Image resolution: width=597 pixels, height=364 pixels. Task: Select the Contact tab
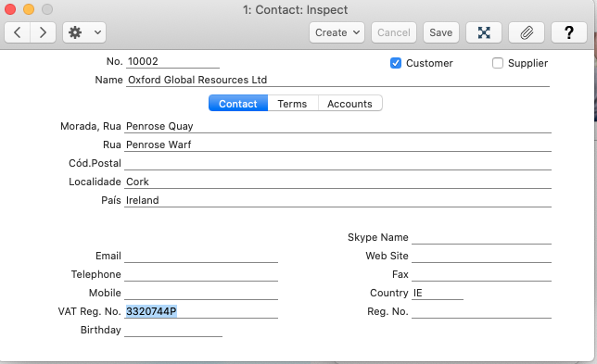[x=238, y=104]
